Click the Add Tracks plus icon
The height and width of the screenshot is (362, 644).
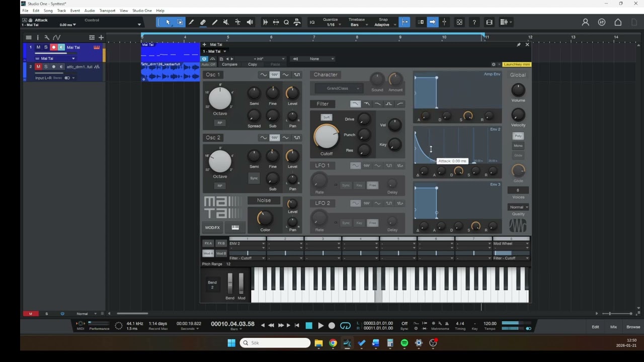click(101, 37)
